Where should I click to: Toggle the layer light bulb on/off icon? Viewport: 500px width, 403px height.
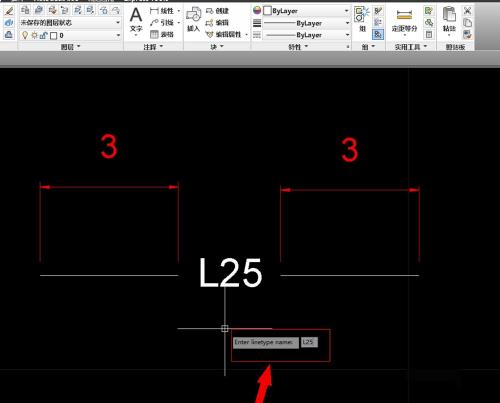click(x=25, y=35)
